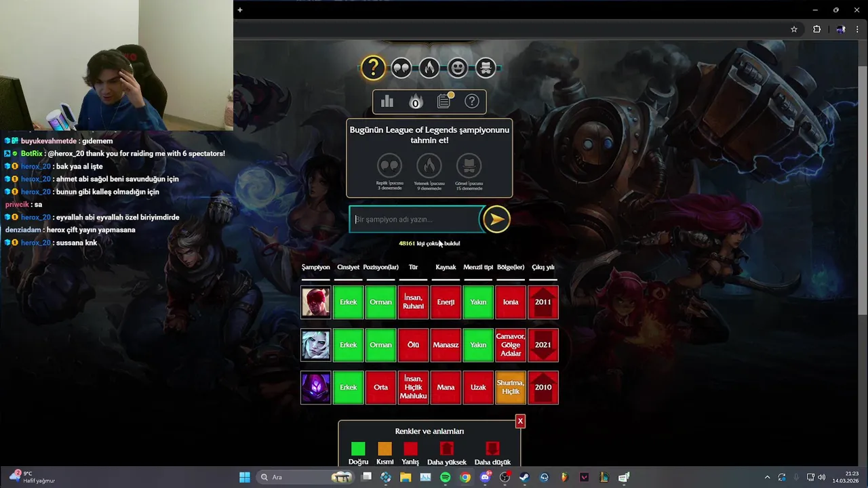Open Steam from the taskbar

tap(524, 477)
